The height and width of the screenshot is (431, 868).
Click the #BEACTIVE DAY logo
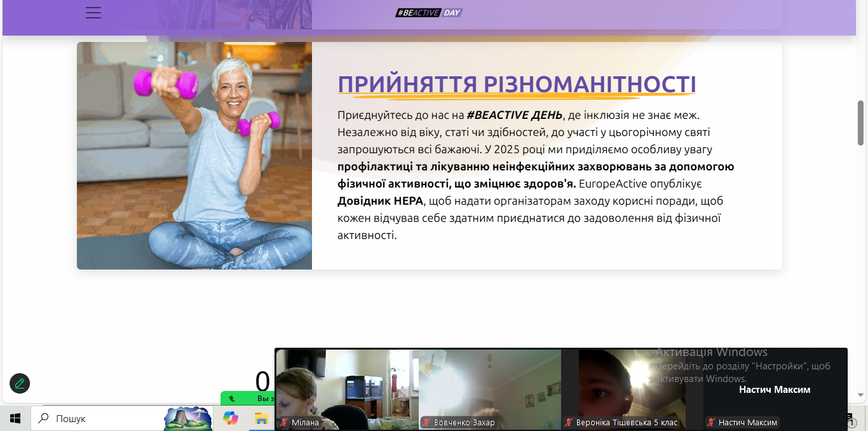click(429, 13)
